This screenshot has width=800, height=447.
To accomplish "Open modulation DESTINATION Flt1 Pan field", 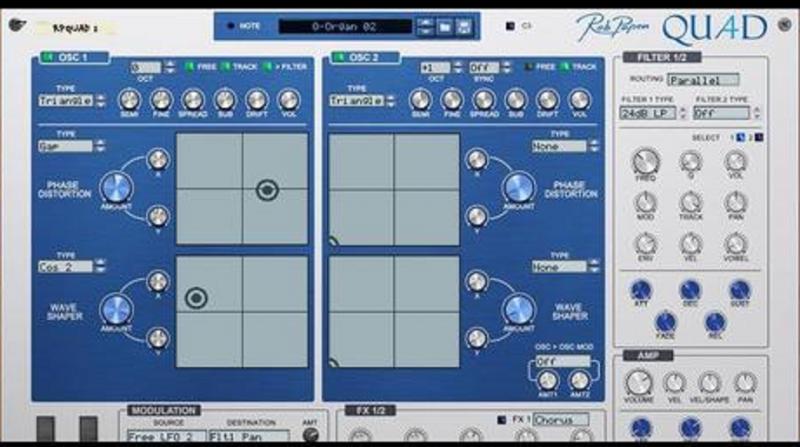I will coord(249,437).
